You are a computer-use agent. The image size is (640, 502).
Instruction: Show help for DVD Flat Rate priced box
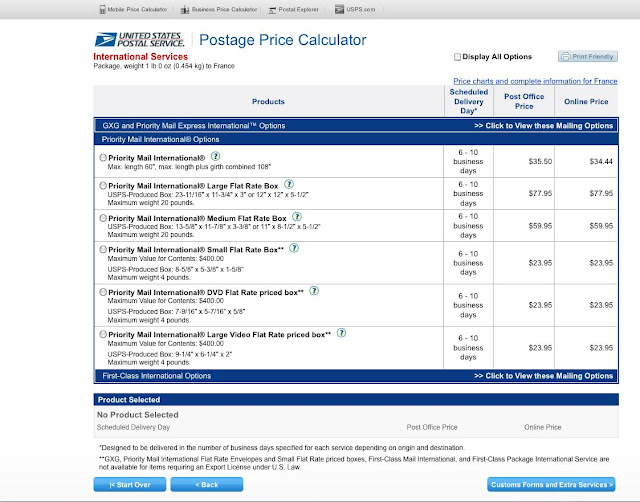click(x=313, y=291)
